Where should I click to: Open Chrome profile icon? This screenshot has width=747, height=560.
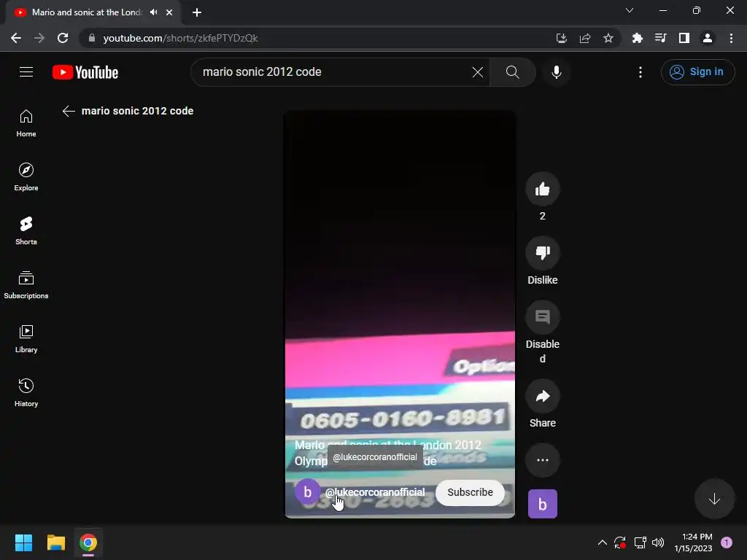click(x=708, y=38)
